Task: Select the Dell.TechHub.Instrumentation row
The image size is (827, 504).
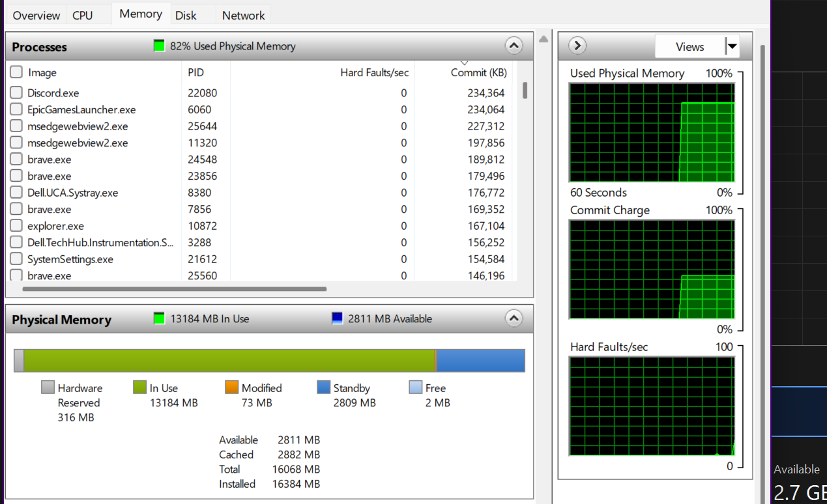Action: coord(261,242)
